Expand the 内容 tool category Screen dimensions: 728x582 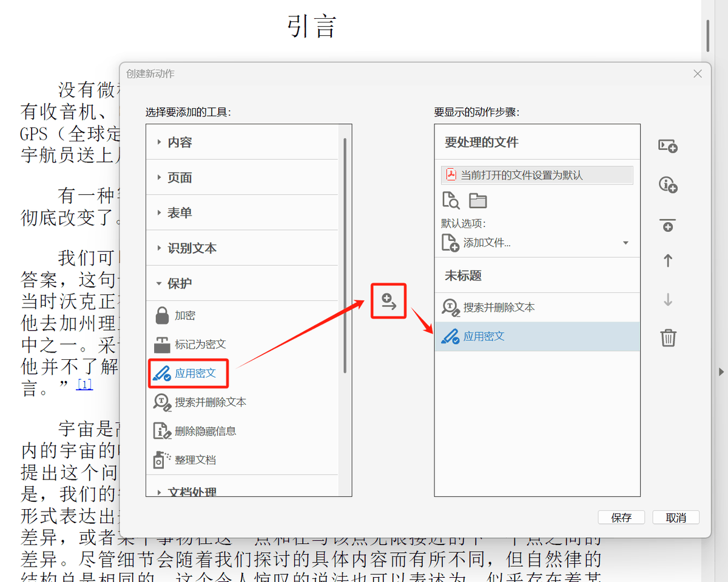click(x=241, y=142)
